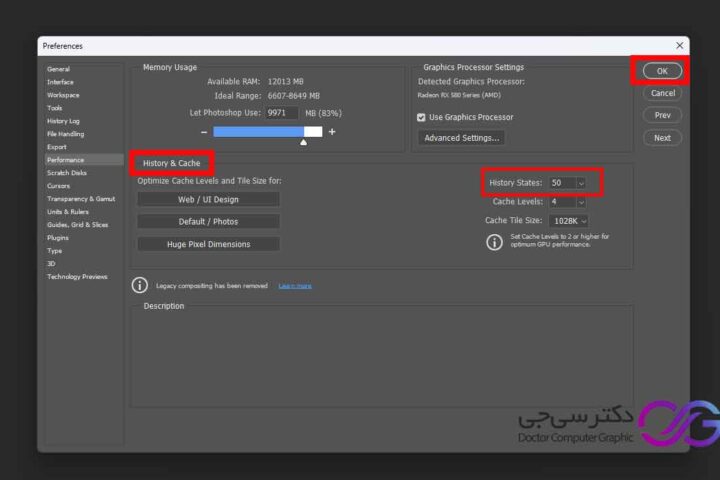Viewport: 720px width, 480px height.
Task: Confirm preferences with OK button
Action: pyautogui.click(x=662, y=71)
